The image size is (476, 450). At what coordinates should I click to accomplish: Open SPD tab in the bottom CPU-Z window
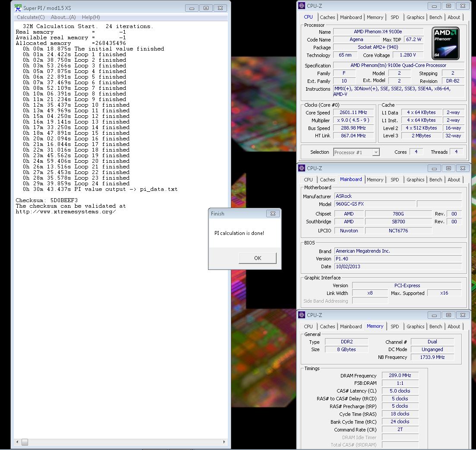(394, 326)
